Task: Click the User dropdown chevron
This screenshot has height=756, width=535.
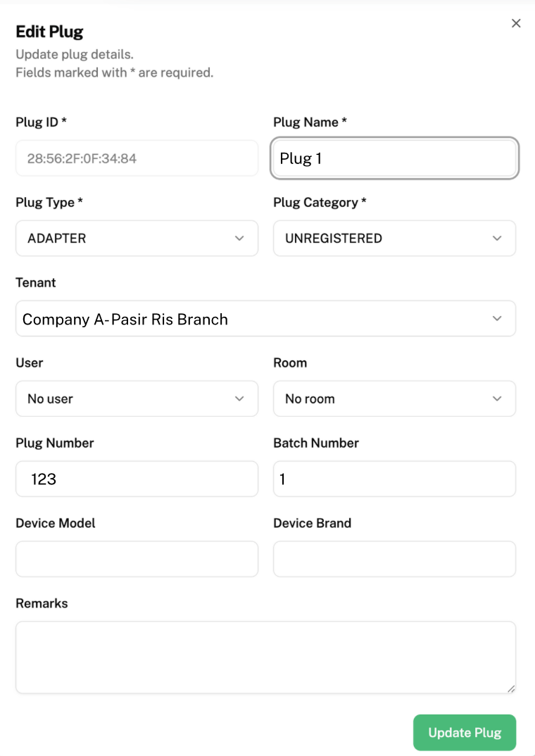Action: click(x=239, y=398)
